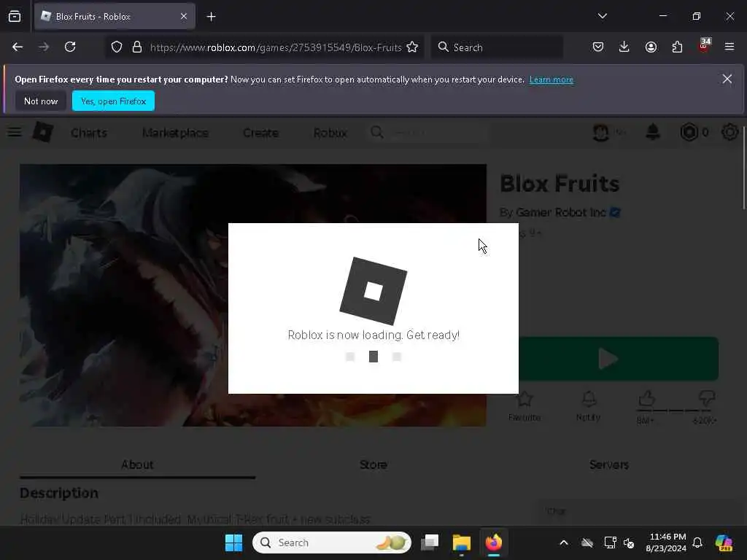Open Roblox notifications bell

pos(653,132)
